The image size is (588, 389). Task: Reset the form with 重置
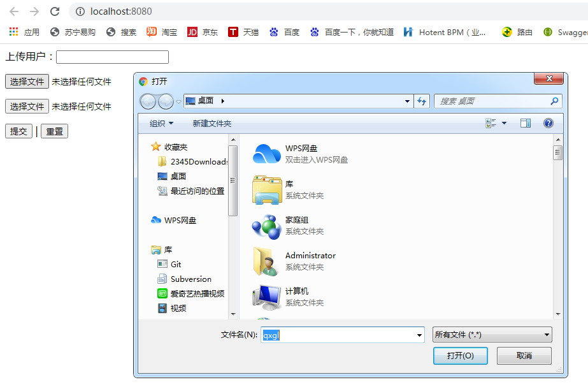tap(54, 131)
